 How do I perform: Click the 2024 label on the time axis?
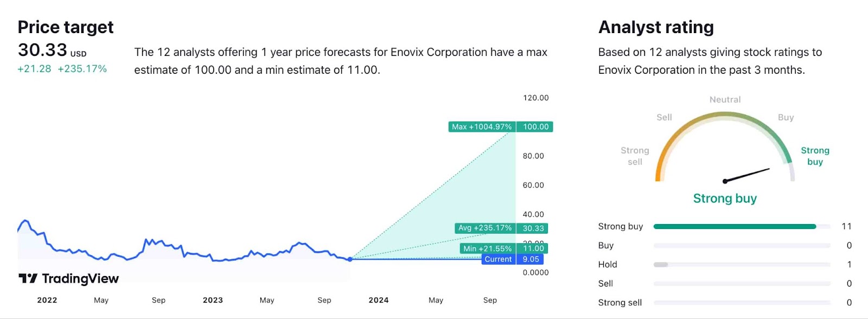click(x=379, y=300)
